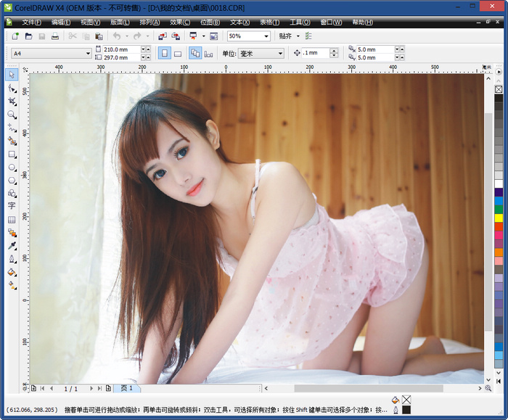Select the Ellipse tool
508x420 pixels.
(12, 168)
